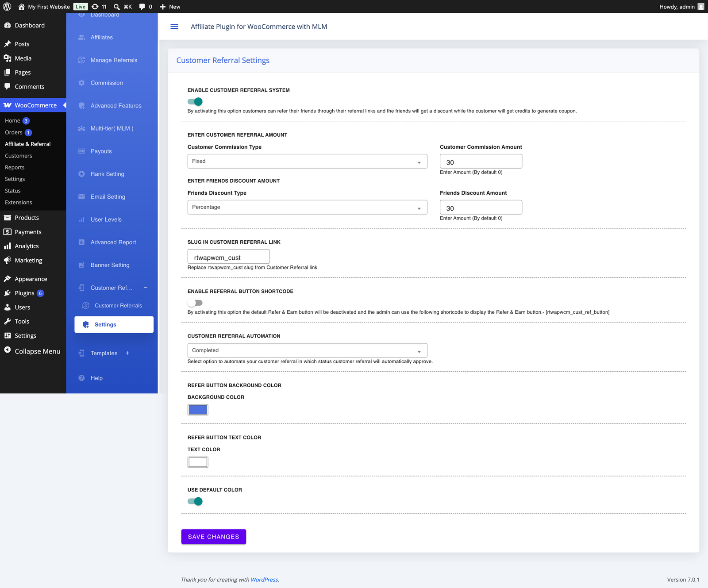Open the WooCommerce menu in WP sidebar
Screen dimensions: 708x588
[x=33, y=105]
